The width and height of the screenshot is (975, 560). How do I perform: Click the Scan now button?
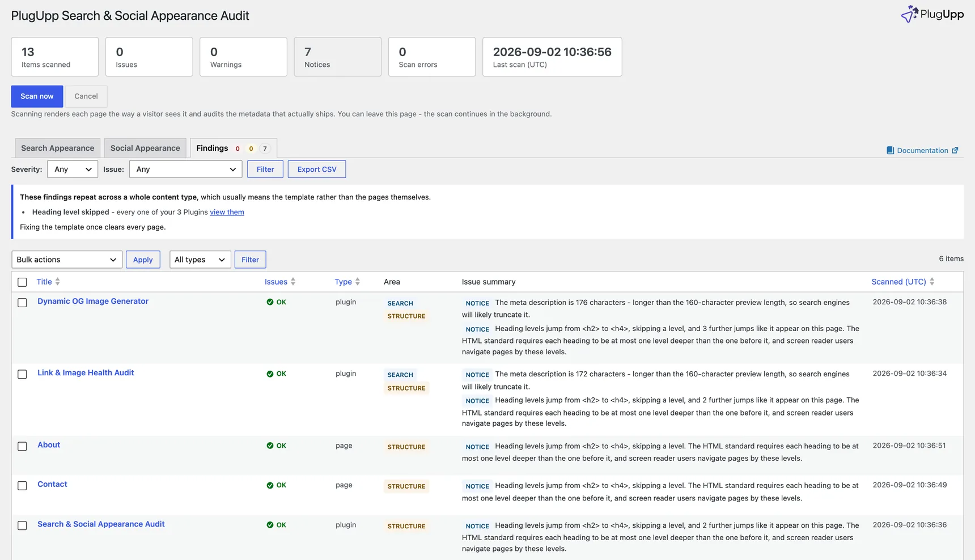coord(37,96)
